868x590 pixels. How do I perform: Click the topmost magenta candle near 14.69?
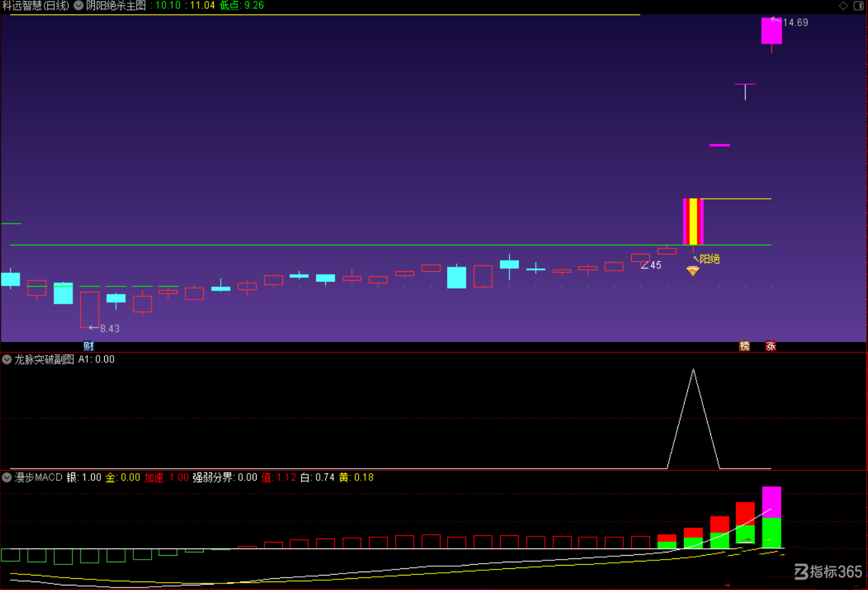[x=772, y=31]
